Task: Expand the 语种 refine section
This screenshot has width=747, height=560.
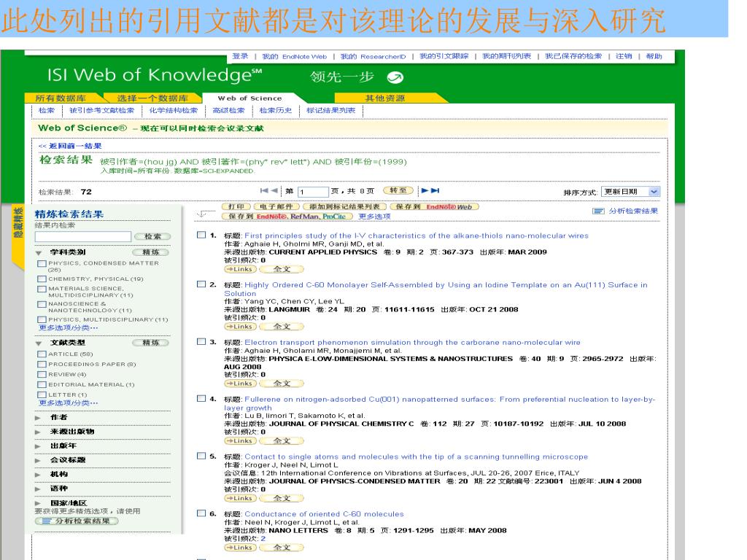Action: [x=38, y=489]
